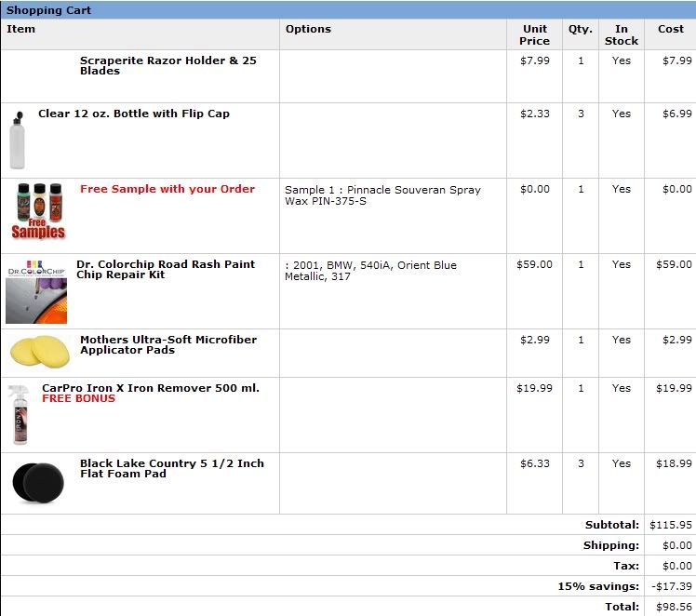Screen dimensions: 696x616
Task: Open Mothers Ultra-Soft Microfiber Applicator Pads link
Action: (x=168, y=345)
